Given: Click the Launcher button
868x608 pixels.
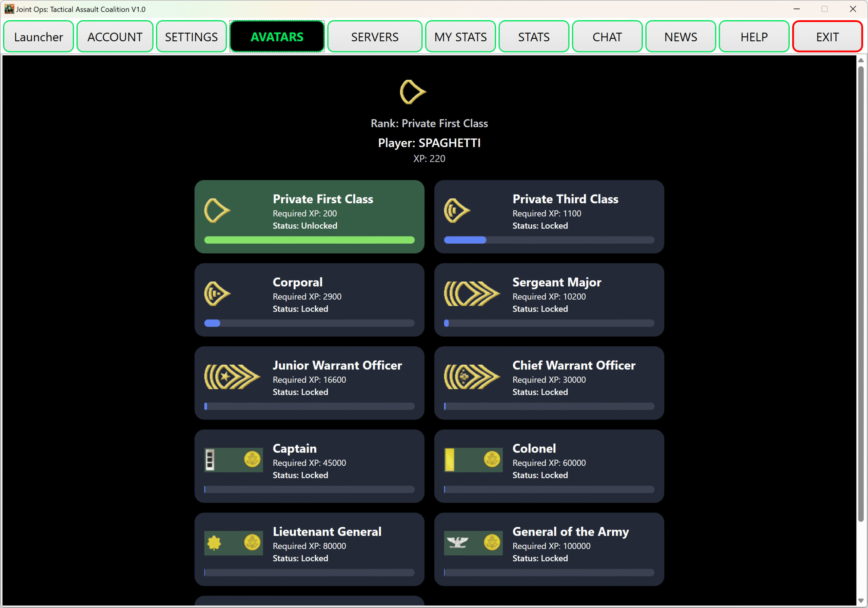Looking at the screenshot, I should 39,37.
